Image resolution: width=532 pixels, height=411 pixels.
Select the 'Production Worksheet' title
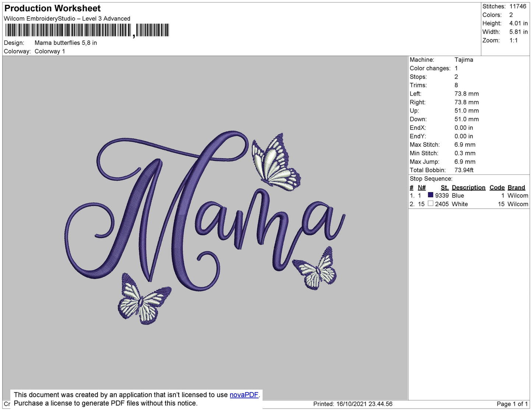pos(52,8)
